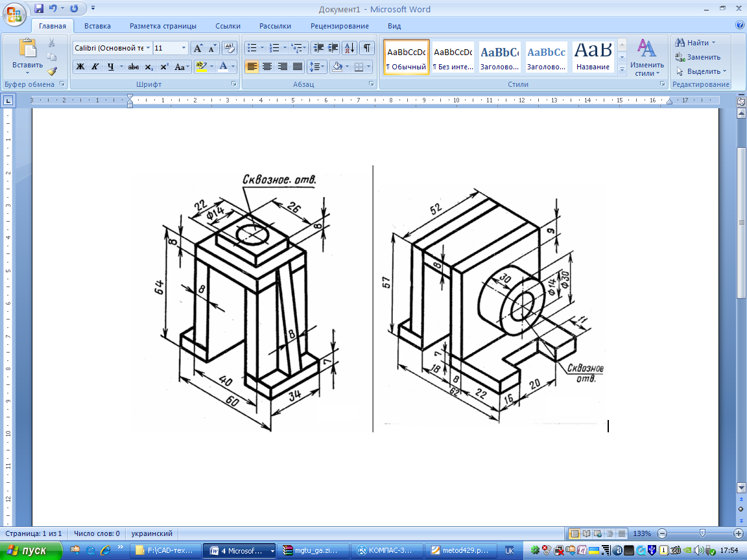
Task: Switch to Full Screen Reading view
Action: 586,533
